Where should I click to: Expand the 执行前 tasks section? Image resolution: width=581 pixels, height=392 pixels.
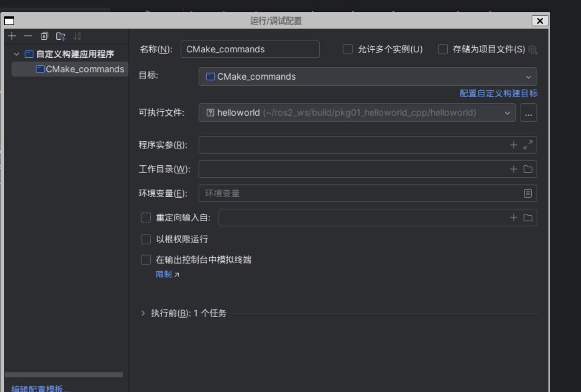click(x=143, y=313)
